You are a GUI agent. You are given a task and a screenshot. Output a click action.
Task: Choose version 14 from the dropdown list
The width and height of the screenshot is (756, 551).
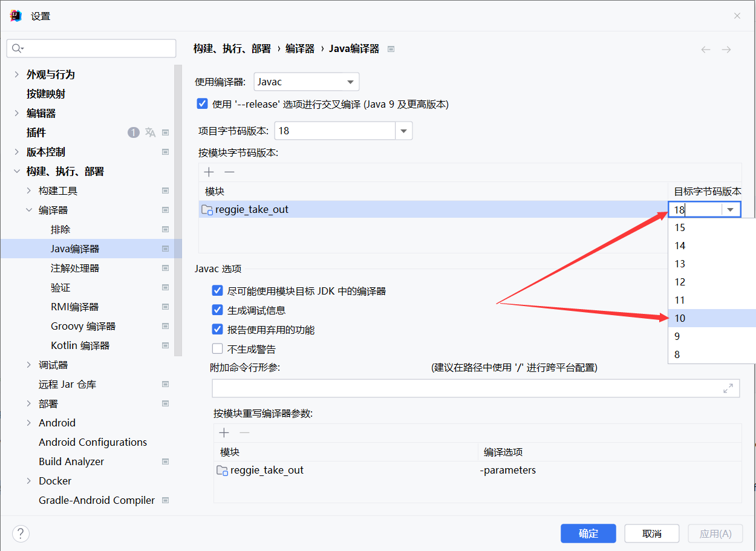pos(712,246)
